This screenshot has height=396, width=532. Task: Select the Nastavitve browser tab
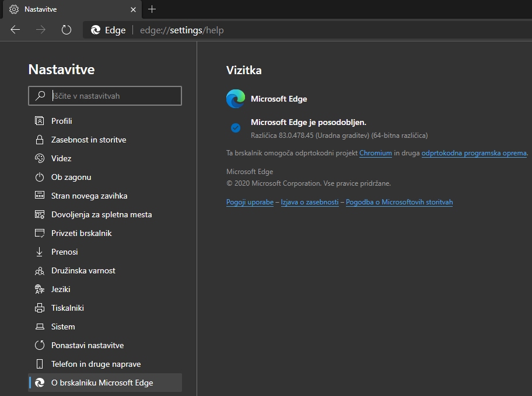(x=72, y=9)
